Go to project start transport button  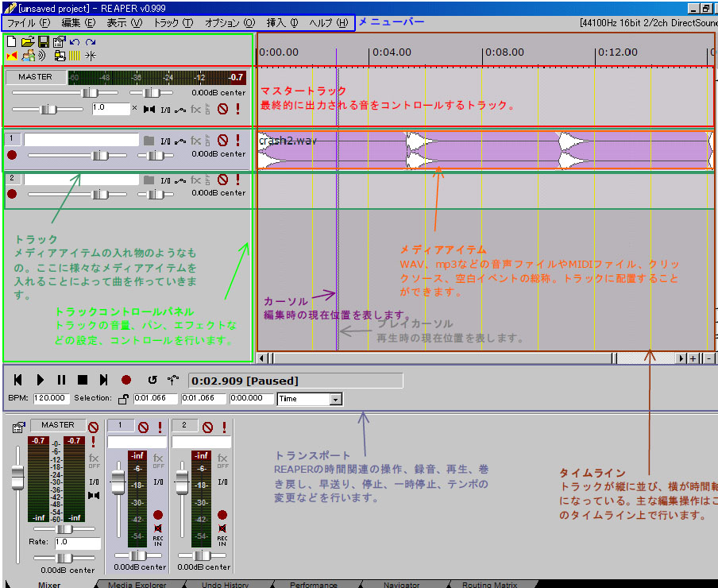click(17, 380)
